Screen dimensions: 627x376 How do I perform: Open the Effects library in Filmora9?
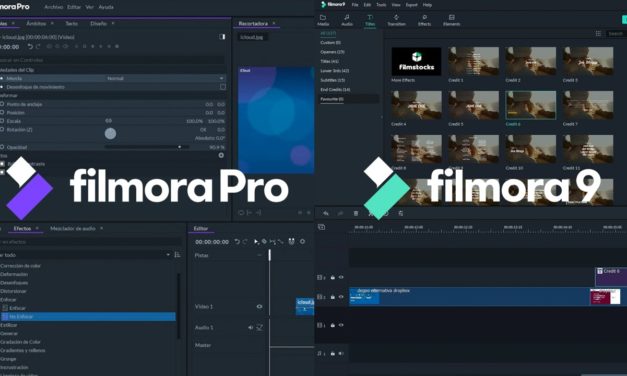click(x=424, y=20)
